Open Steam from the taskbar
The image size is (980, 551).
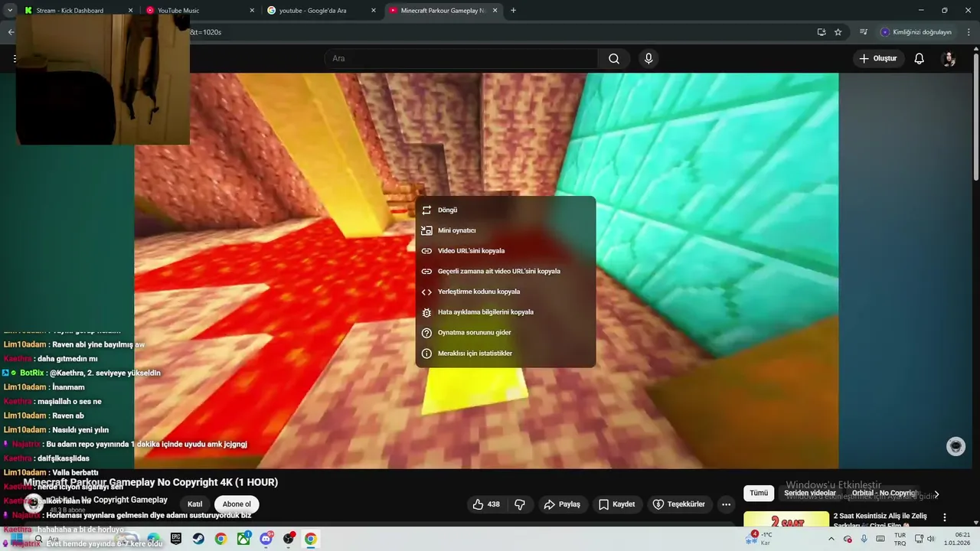click(x=198, y=539)
